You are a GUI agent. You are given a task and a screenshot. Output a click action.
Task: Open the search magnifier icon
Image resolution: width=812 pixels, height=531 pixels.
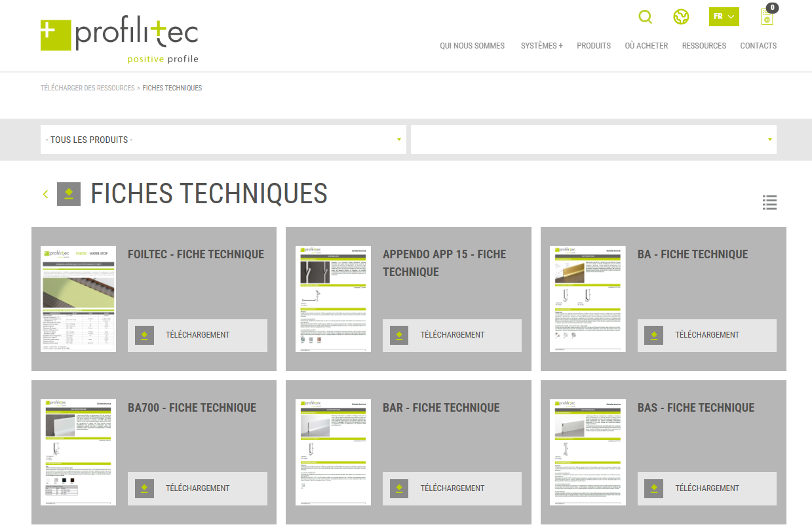[645, 17]
